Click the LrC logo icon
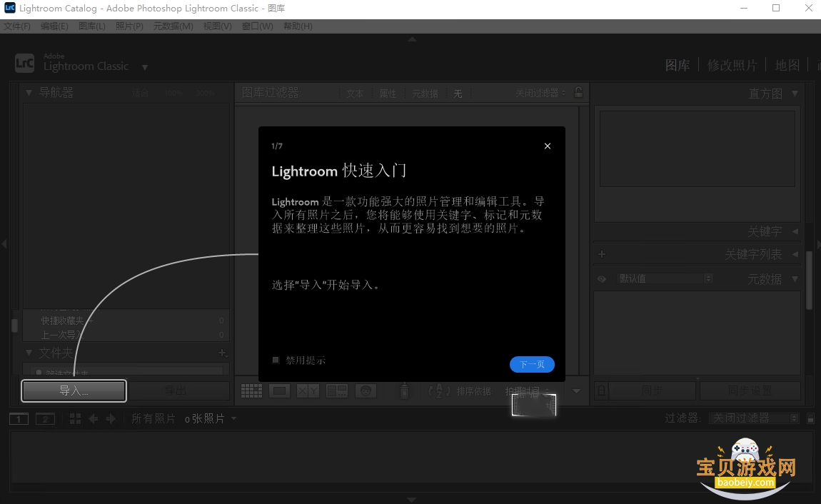Viewport: 821px width, 504px height. (24, 64)
